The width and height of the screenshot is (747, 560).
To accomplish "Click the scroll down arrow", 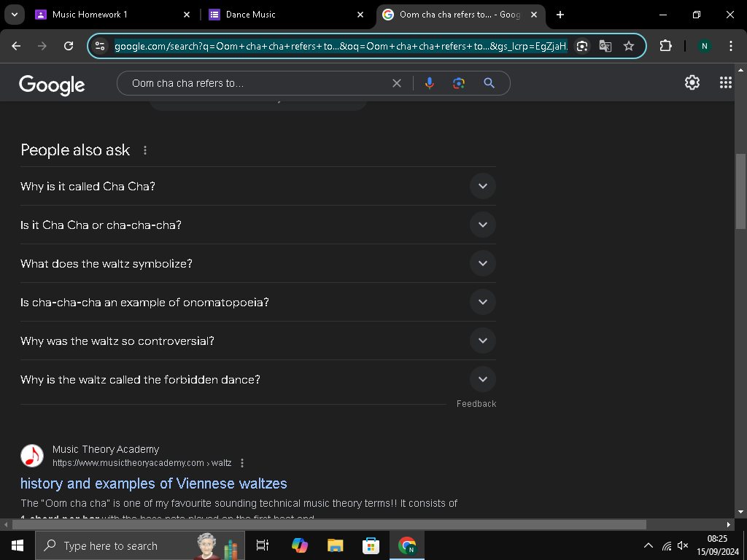I will [x=740, y=513].
